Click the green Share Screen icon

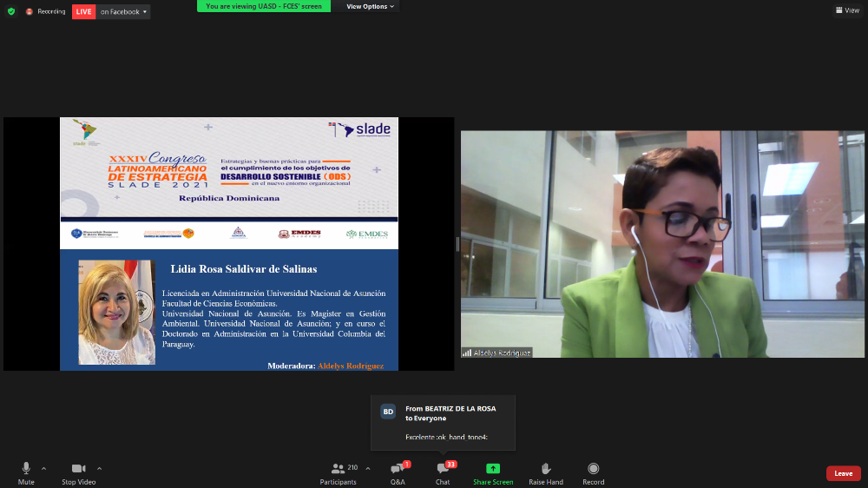tap(493, 469)
